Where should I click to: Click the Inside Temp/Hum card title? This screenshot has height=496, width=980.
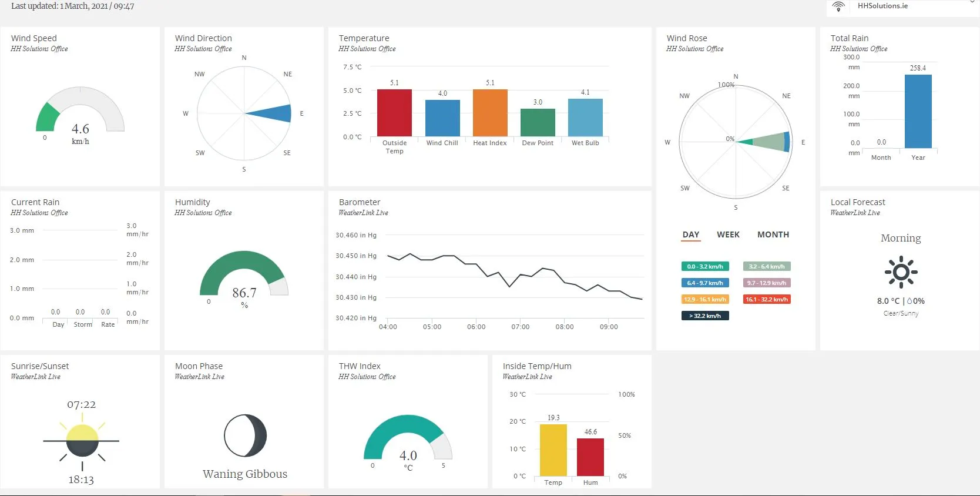tap(537, 366)
